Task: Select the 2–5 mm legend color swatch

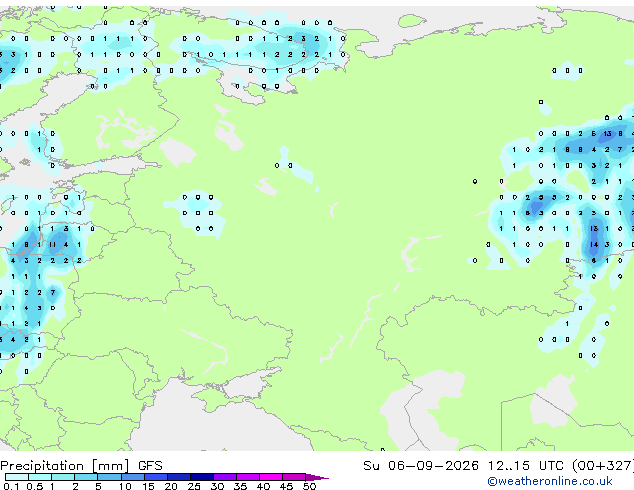Action: (86, 477)
